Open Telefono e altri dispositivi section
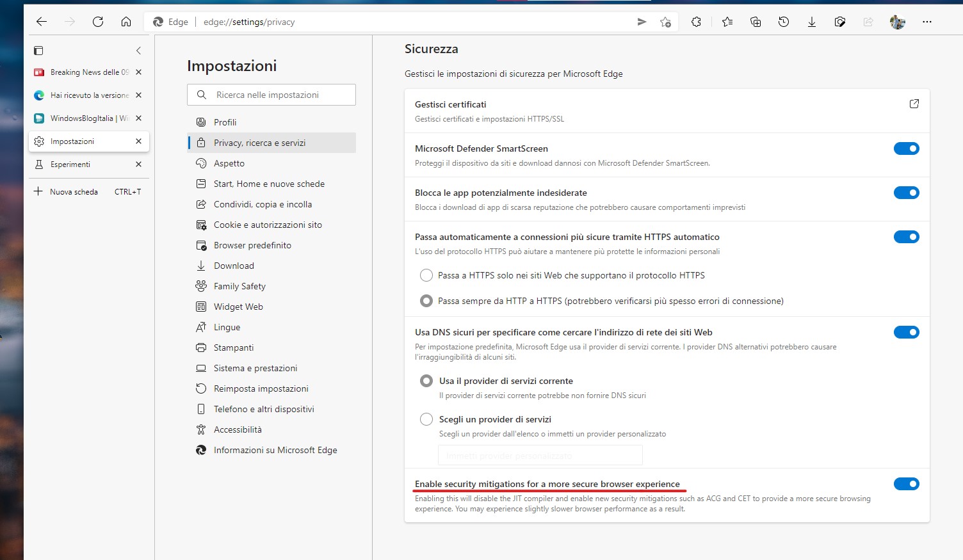Image resolution: width=963 pixels, height=560 pixels. click(271, 409)
